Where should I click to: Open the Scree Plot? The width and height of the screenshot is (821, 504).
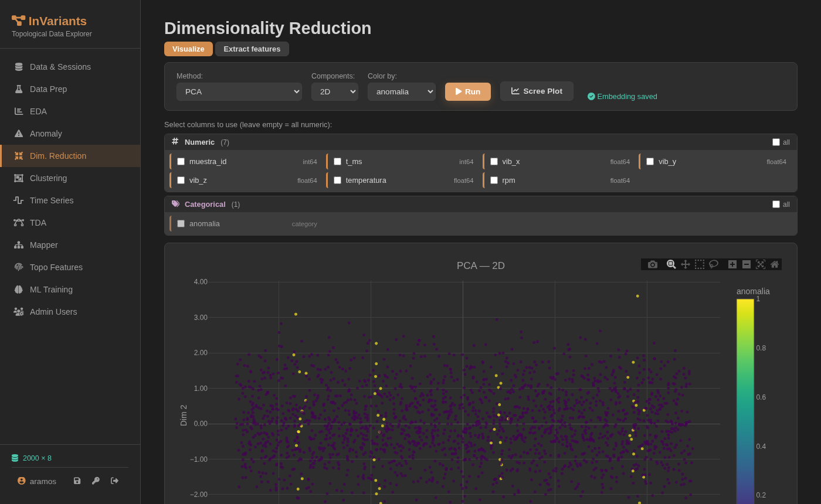[x=537, y=91]
